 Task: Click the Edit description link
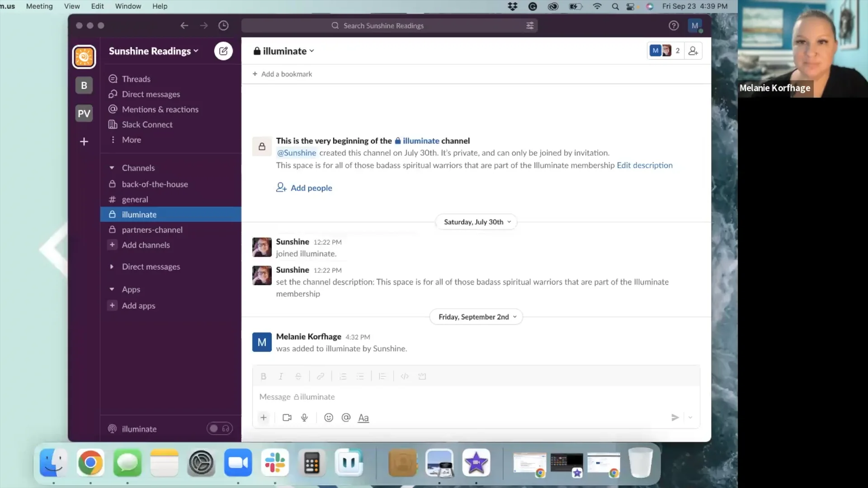[644, 165]
